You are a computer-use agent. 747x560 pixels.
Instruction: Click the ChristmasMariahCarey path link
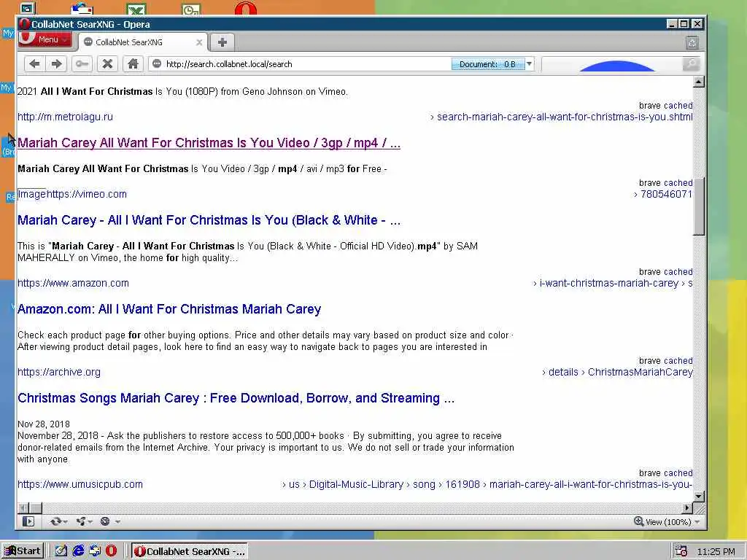(x=640, y=372)
